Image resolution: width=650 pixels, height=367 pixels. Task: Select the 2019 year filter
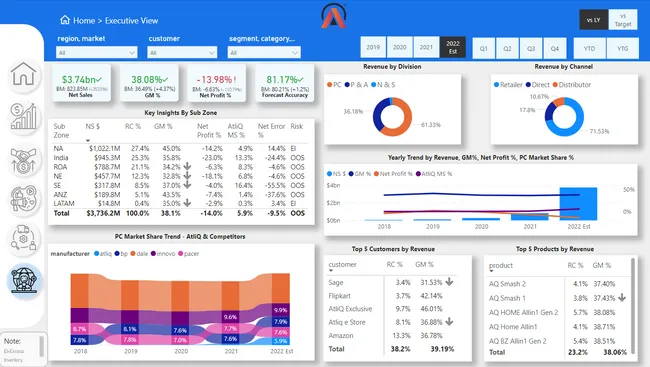373,48
